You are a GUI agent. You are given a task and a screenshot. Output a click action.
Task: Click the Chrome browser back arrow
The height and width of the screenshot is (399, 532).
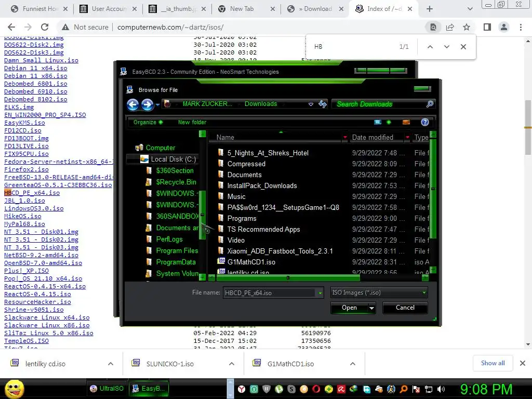11,27
